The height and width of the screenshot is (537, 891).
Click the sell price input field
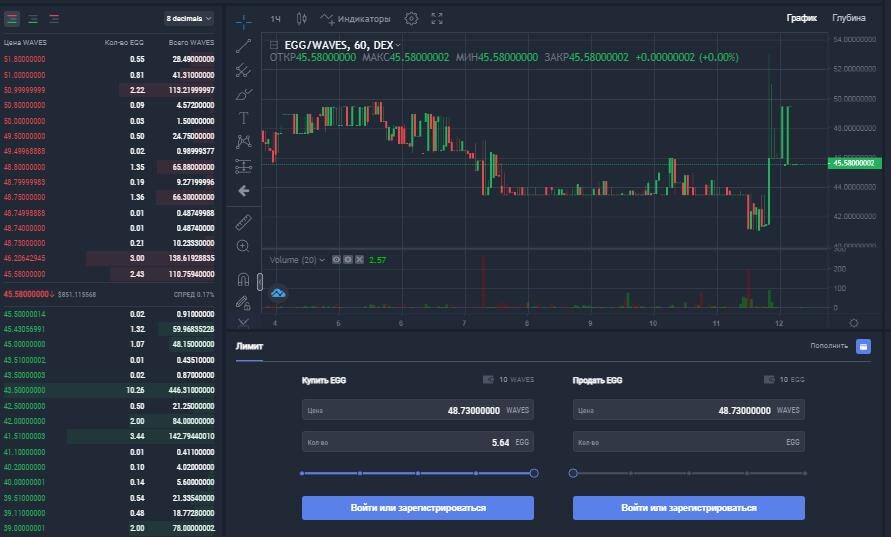pos(689,410)
